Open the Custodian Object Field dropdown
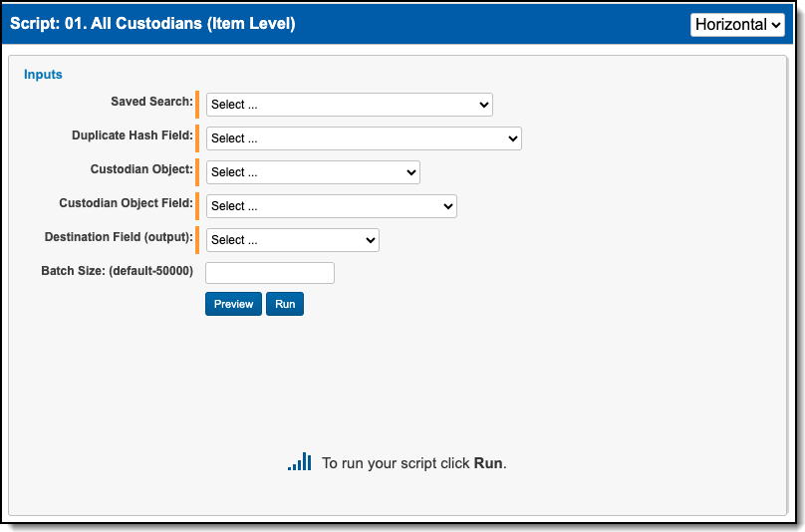This screenshot has height=532, width=805. (331, 206)
